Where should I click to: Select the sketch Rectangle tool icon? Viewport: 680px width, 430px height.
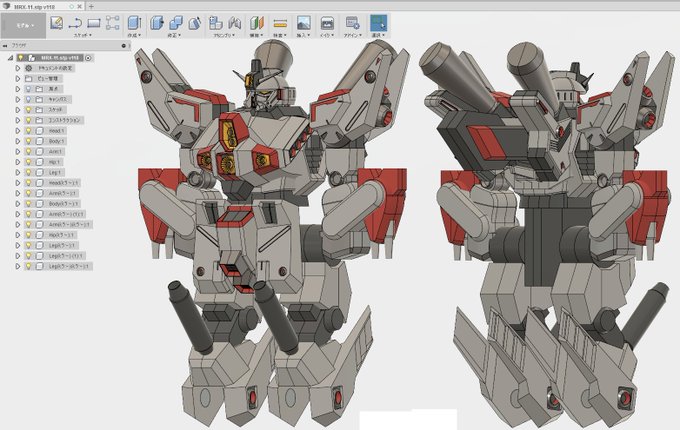tap(94, 23)
